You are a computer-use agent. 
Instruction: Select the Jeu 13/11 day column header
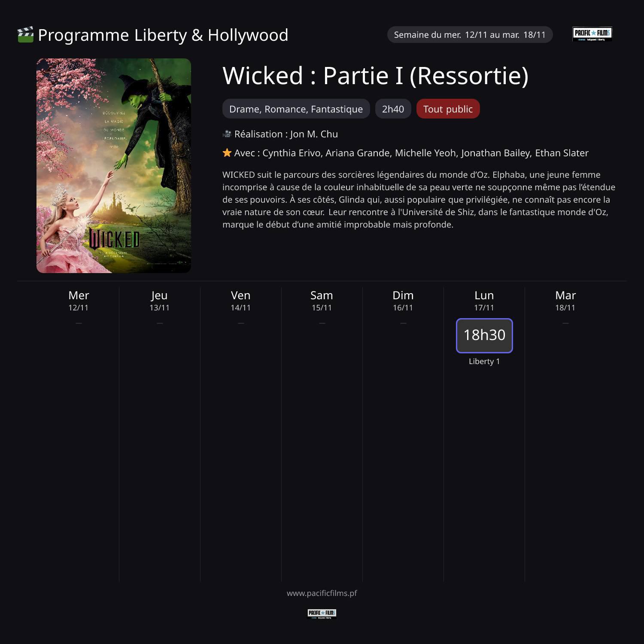coord(160,301)
